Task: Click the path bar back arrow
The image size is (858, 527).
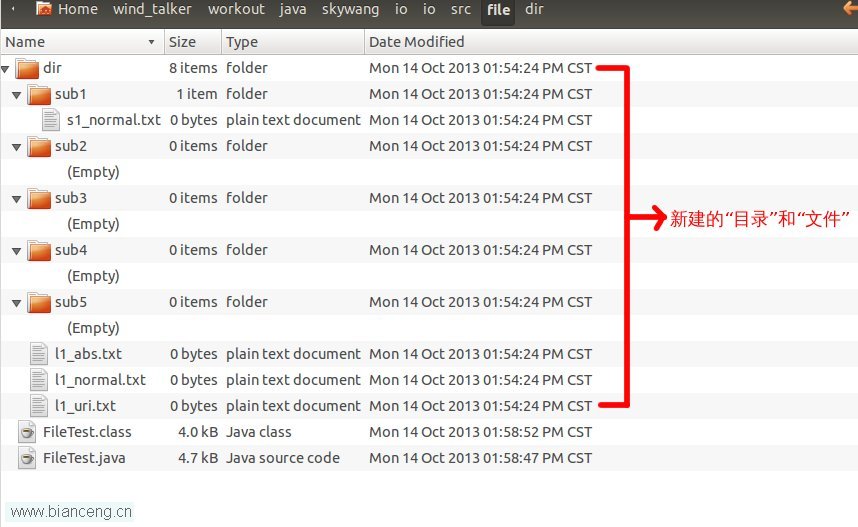Action: point(13,9)
